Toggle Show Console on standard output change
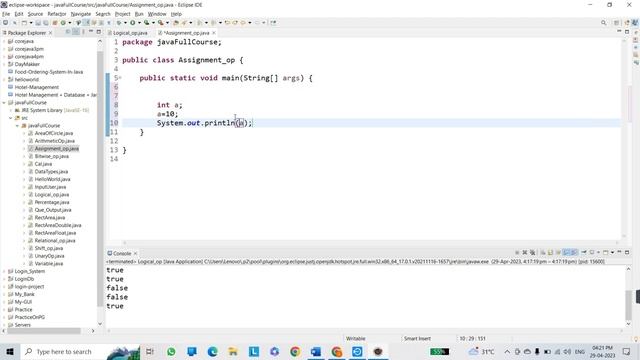 (x=567, y=253)
